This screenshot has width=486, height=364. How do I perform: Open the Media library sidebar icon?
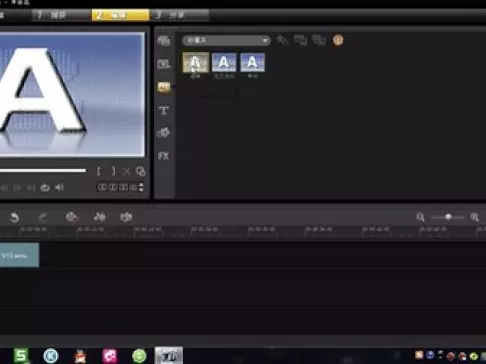click(x=164, y=41)
